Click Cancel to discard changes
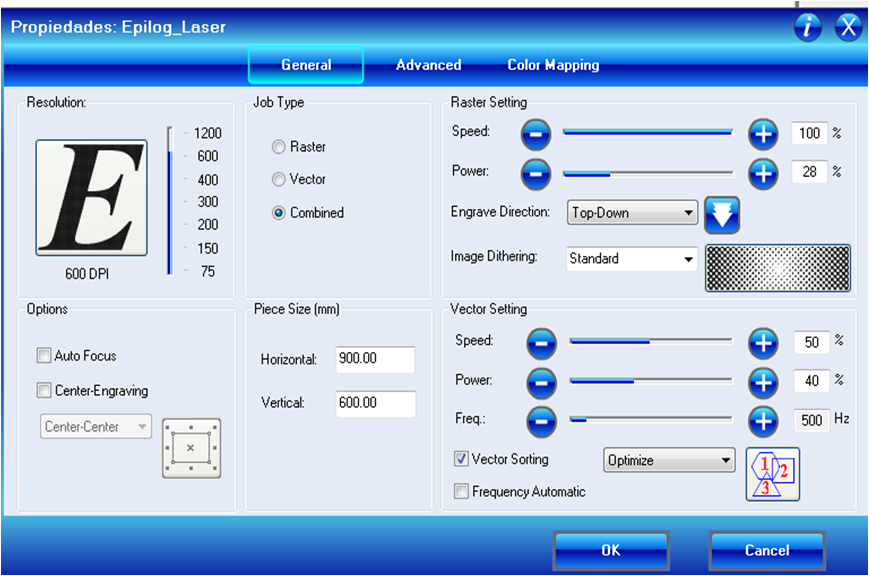 pyautogui.click(x=767, y=550)
